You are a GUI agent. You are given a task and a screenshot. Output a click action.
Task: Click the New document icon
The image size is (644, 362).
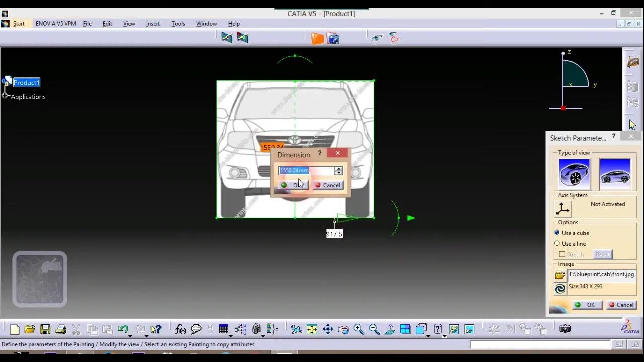pos(14,329)
